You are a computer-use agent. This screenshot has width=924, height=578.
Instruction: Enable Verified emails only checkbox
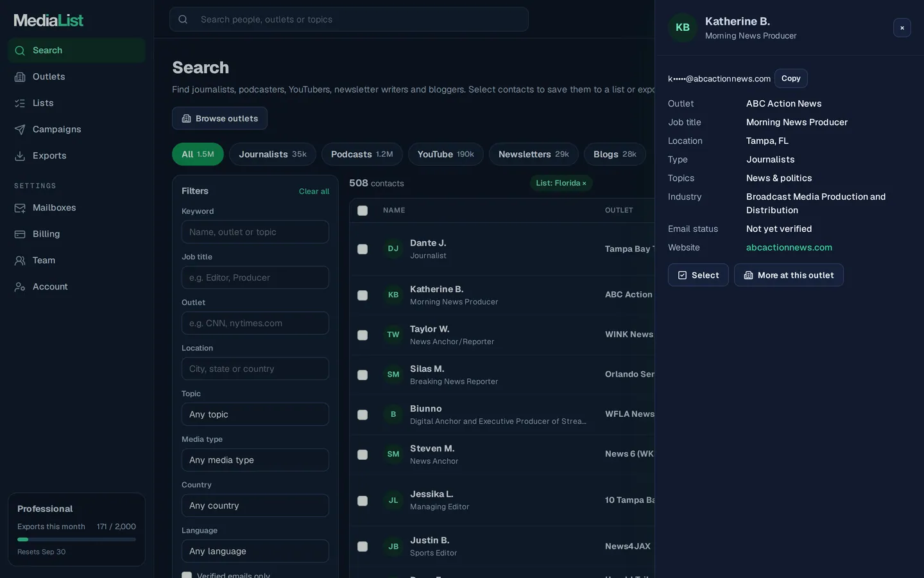pos(187,575)
